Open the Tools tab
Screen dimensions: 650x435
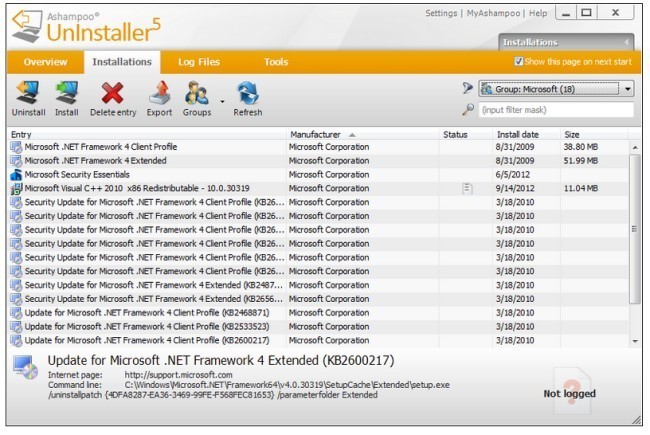pyautogui.click(x=276, y=62)
